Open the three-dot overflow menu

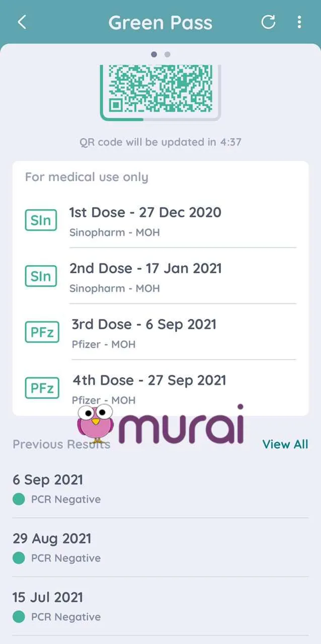click(299, 22)
